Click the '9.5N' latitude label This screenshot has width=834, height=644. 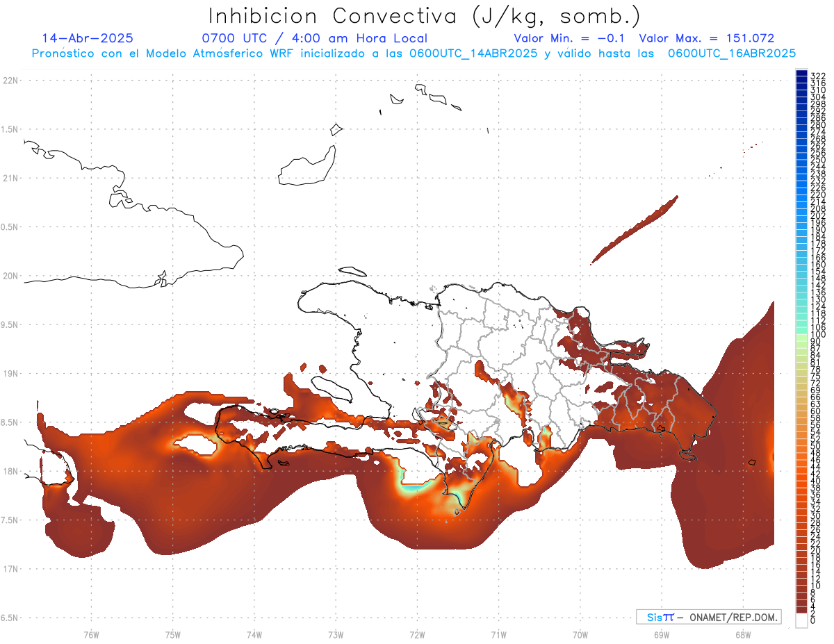pos(10,325)
